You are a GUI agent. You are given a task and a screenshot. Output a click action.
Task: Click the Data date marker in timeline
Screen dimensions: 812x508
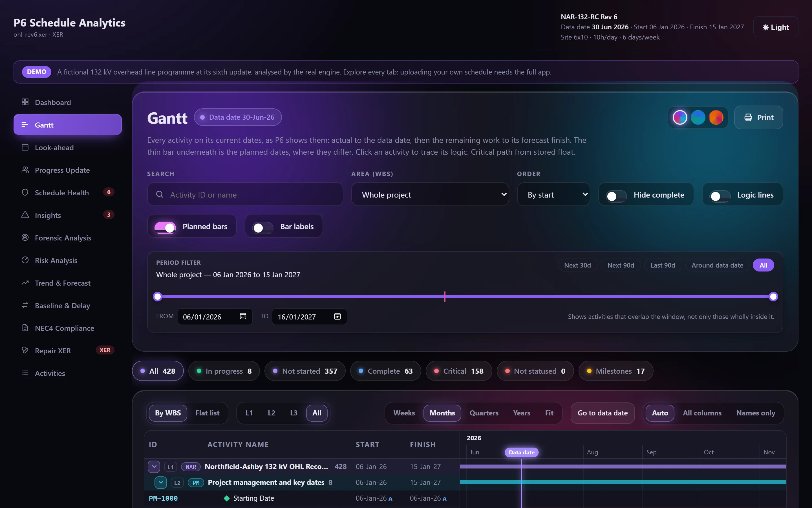click(x=521, y=452)
